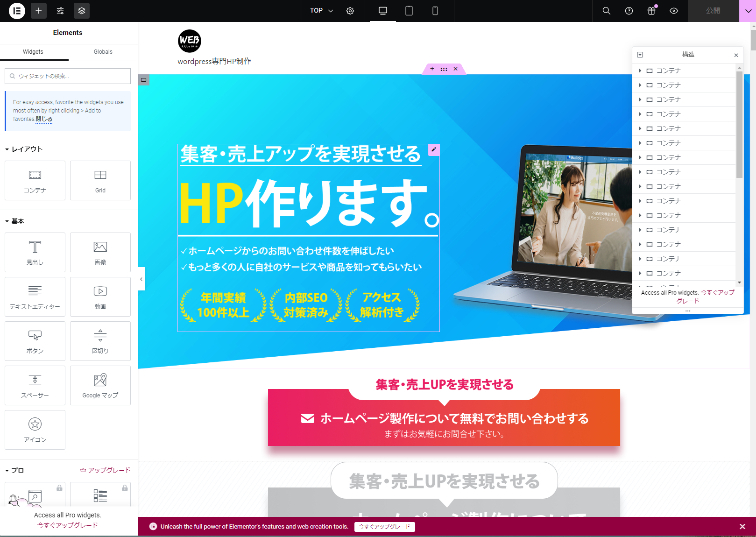The width and height of the screenshot is (756, 537).
Task: Delete container via handle X icon
Action: (x=455, y=69)
